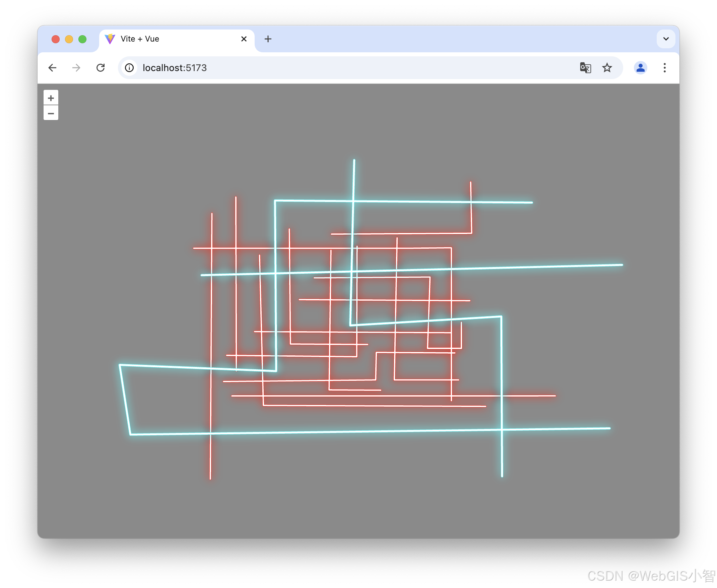
Task: Open the Google Translate icon
Action: pos(585,68)
